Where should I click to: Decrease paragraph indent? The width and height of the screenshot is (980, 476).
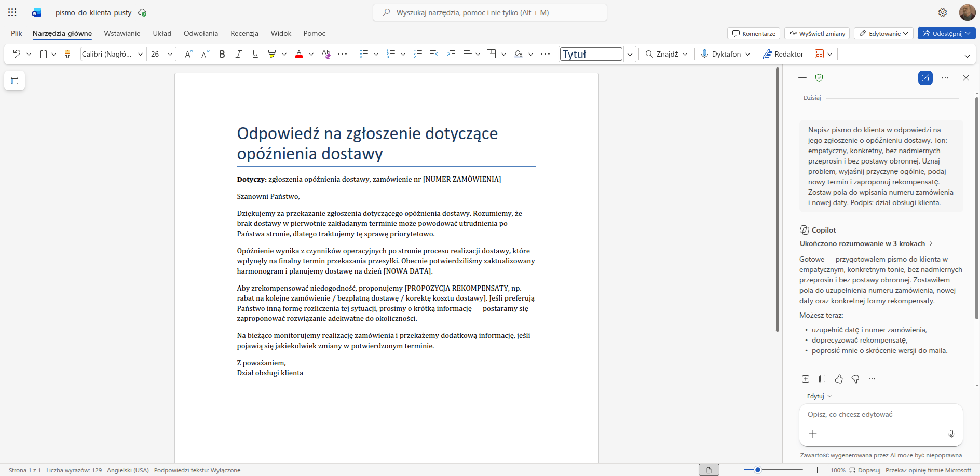434,54
